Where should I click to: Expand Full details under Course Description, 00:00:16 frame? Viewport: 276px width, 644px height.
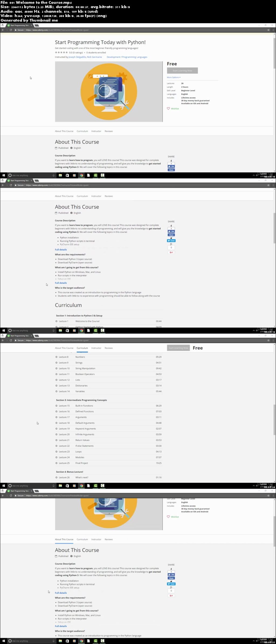point(61,250)
